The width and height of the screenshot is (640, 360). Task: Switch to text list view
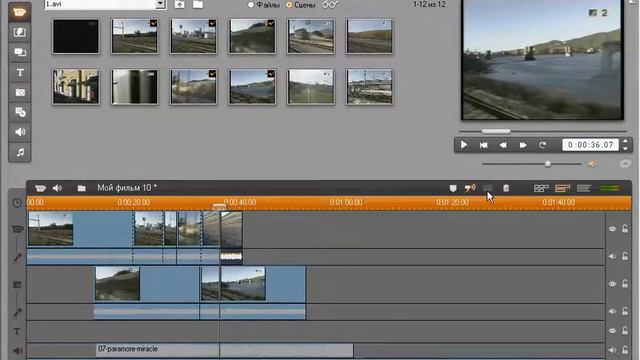coord(584,188)
